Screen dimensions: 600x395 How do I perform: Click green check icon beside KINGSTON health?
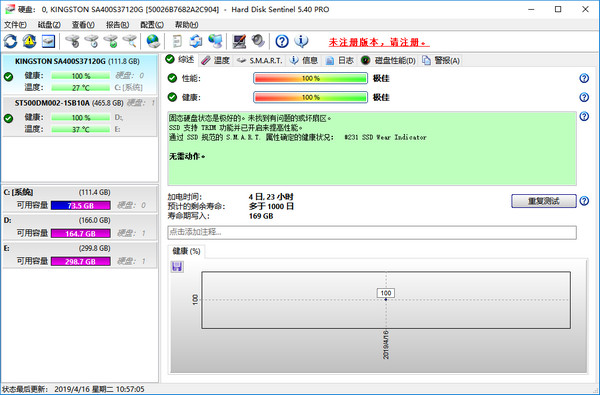(8, 77)
